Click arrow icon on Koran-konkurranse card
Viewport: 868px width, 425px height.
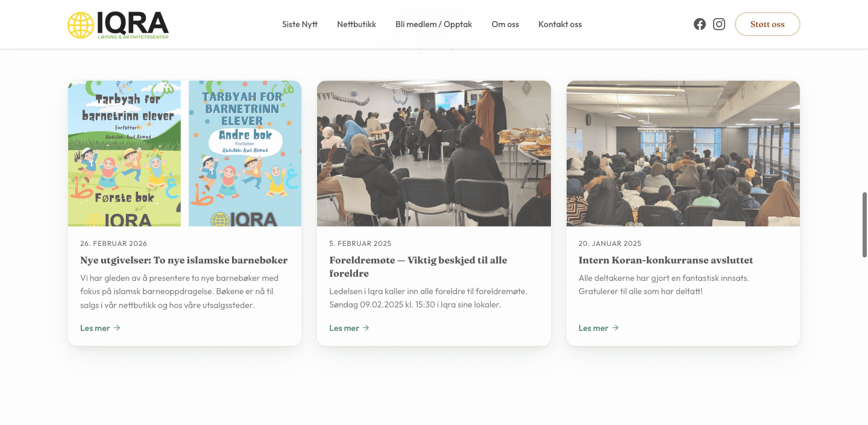615,328
